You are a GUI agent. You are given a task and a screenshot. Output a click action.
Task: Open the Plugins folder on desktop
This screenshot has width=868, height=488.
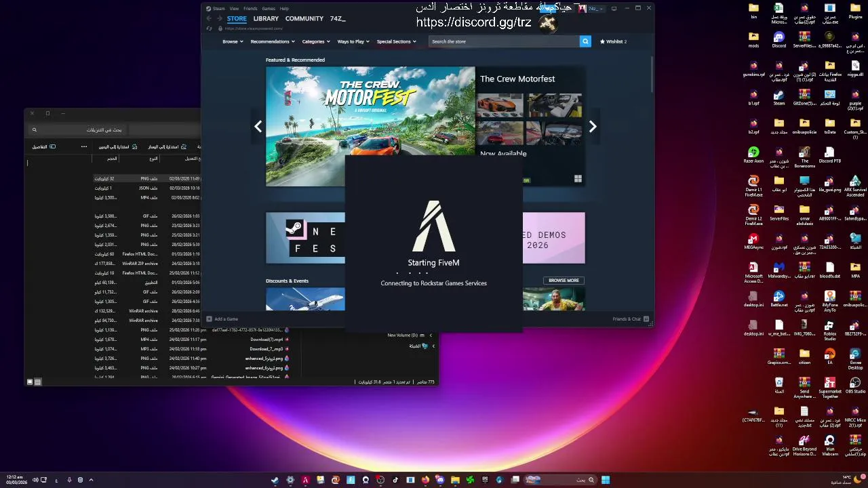855,11
